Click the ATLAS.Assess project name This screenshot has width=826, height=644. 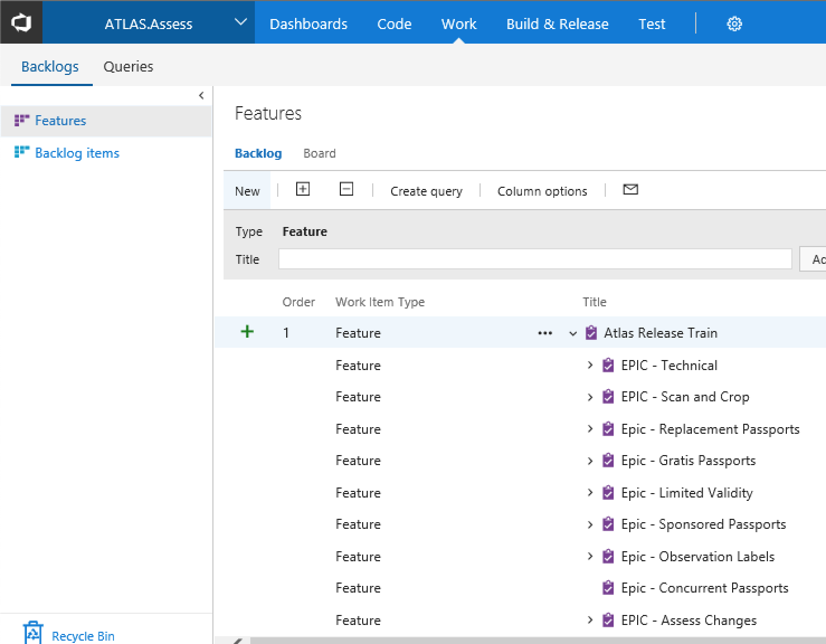pos(149,24)
